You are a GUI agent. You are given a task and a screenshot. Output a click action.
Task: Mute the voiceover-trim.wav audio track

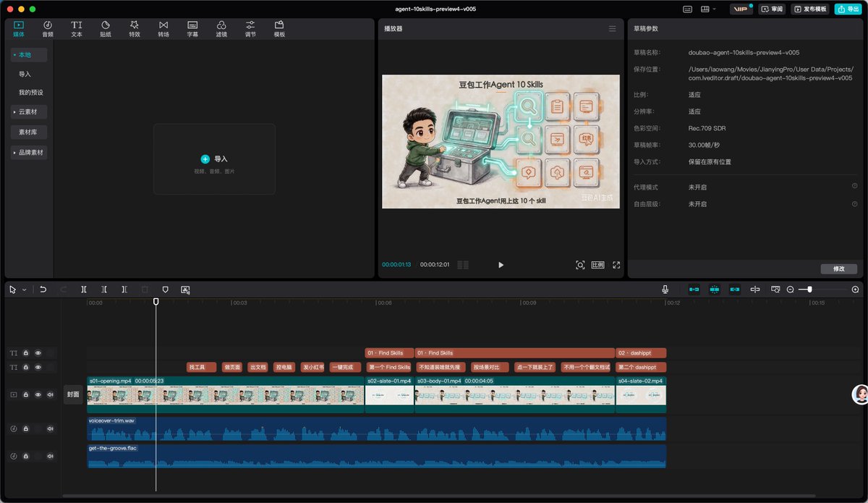[51, 428]
